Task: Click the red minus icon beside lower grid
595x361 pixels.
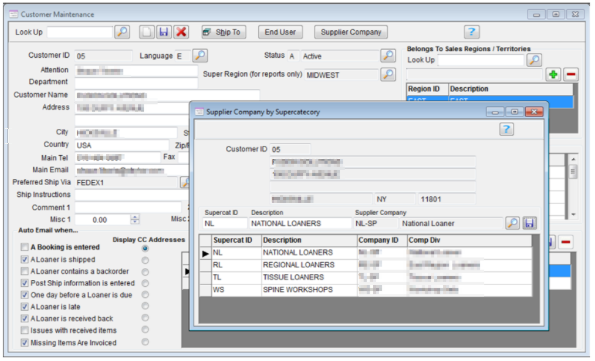Action: tap(565, 242)
